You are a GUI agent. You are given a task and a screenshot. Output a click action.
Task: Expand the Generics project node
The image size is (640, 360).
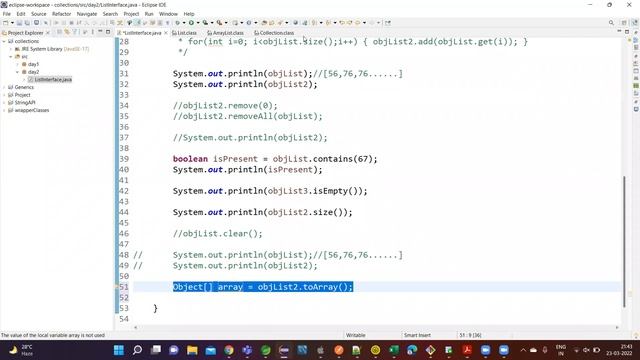click(4, 87)
